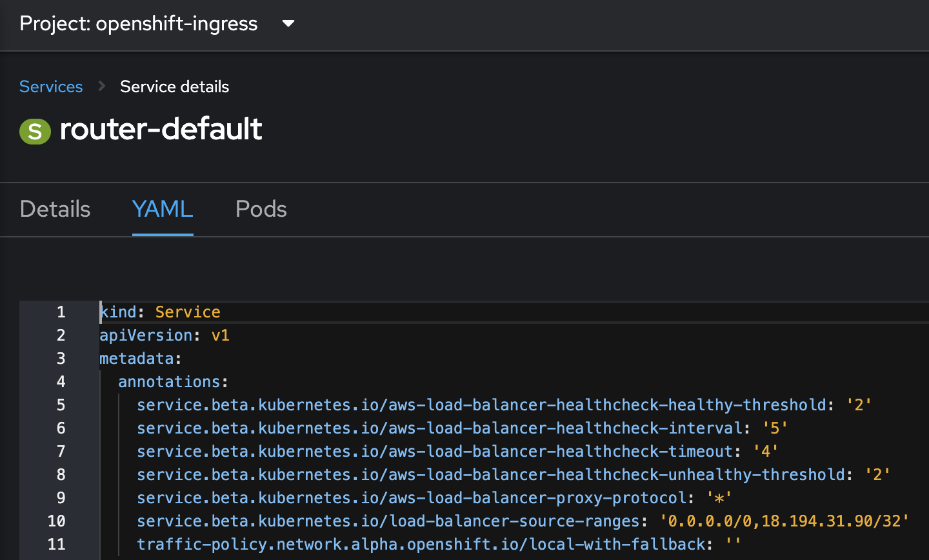Click the breadcrumb chevron separator
This screenshot has width=929, height=560.
101,86
